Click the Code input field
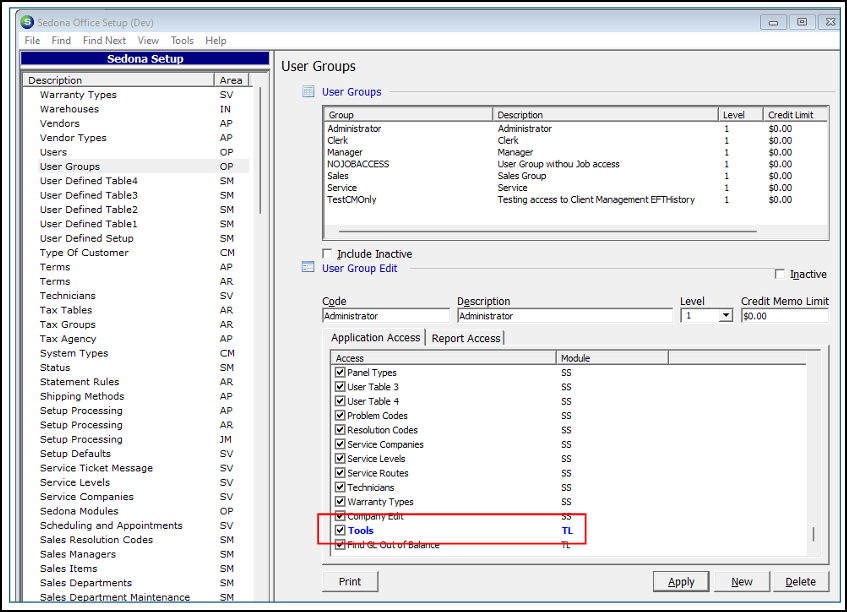847x612 pixels. click(x=386, y=315)
